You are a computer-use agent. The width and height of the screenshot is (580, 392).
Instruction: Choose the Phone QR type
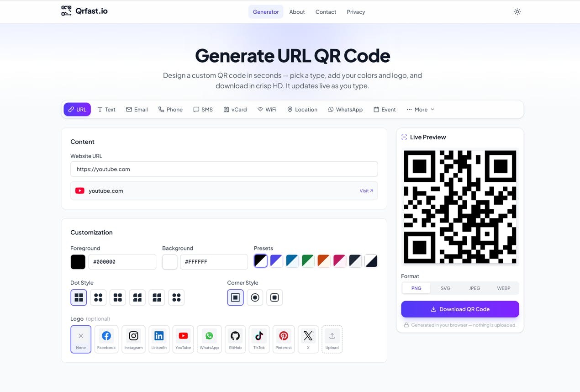tap(170, 110)
